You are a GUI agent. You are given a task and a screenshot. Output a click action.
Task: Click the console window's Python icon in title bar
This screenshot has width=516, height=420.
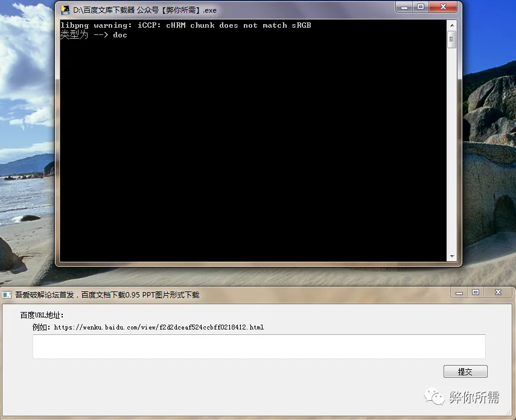pyautogui.click(x=65, y=10)
